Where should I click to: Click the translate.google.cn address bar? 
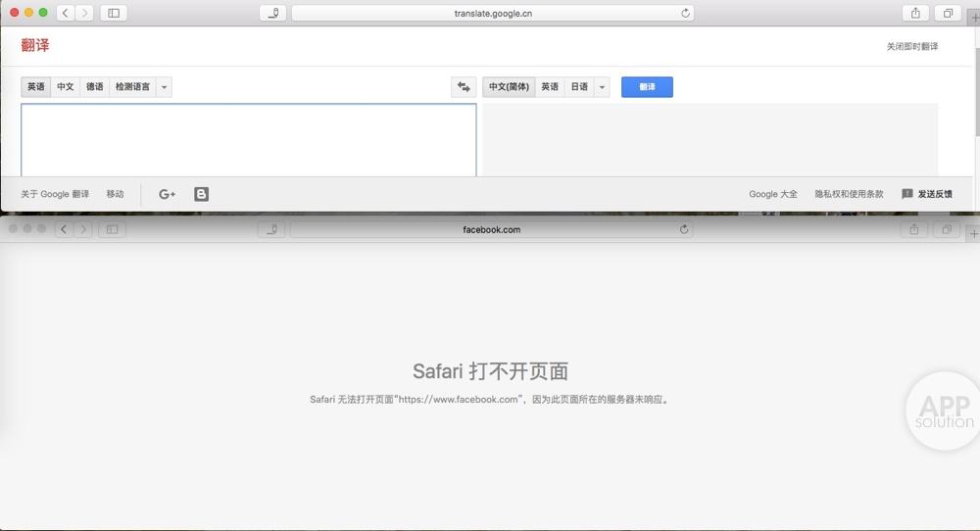493,13
